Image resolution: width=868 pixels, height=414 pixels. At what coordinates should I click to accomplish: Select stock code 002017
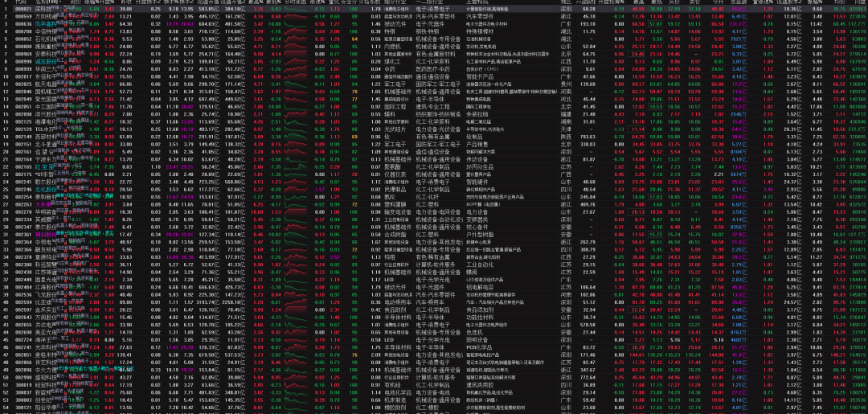(23, 76)
